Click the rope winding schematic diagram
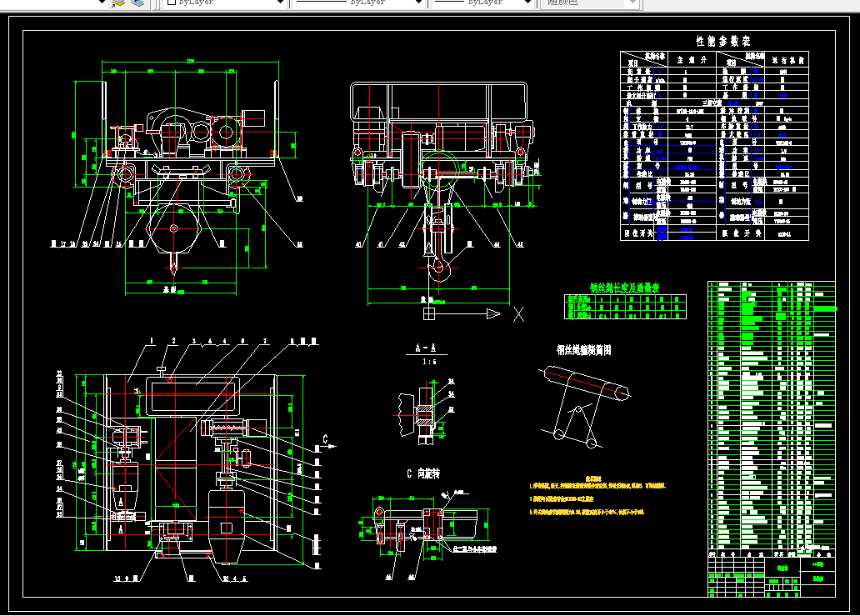 [x=584, y=407]
